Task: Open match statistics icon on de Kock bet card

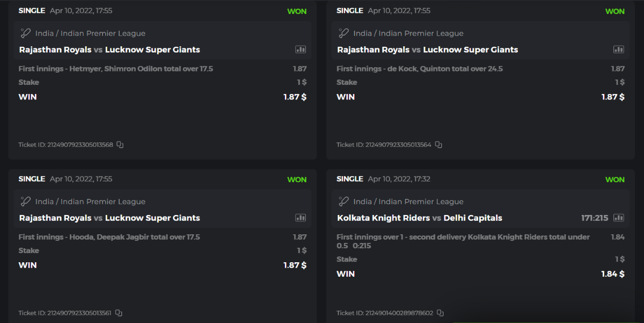Action: coord(619,49)
